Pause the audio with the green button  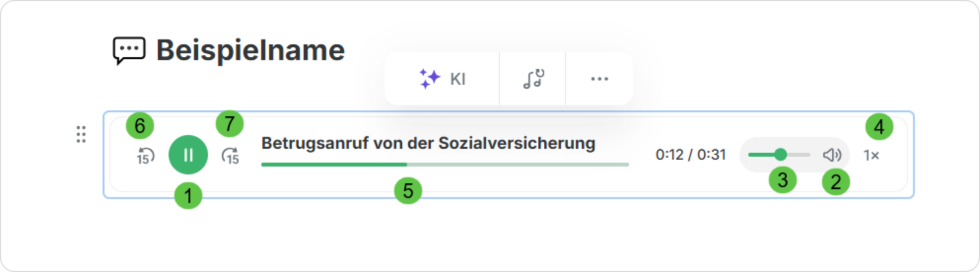(188, 155)
